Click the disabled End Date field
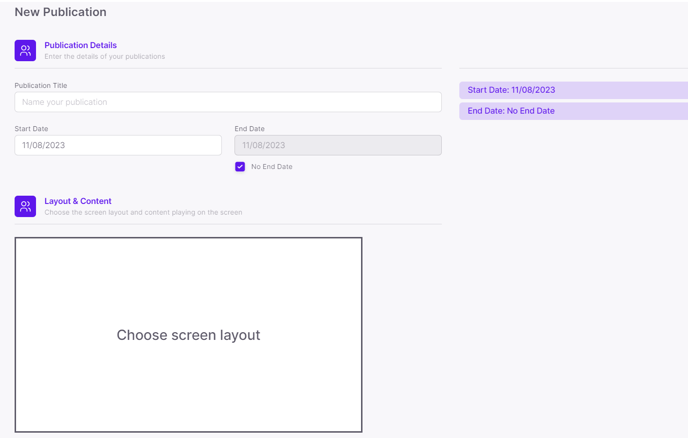688x438 pixels. [338, 145]
